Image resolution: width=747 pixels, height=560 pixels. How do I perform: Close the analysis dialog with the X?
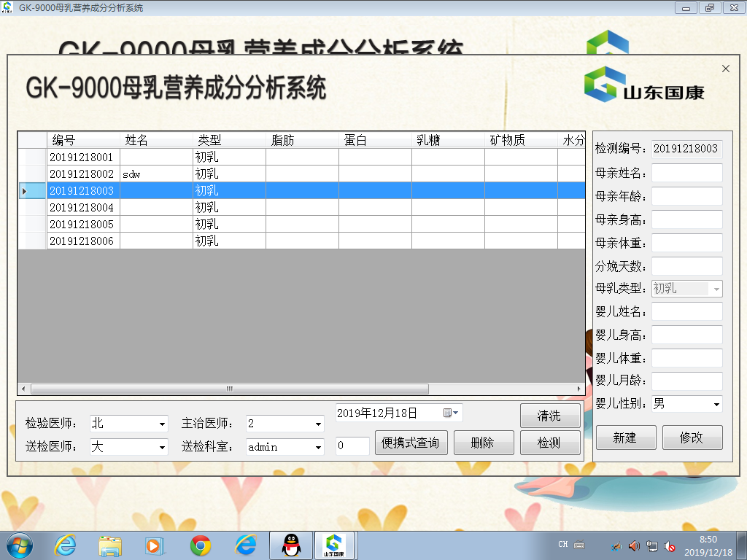[x=726, y=69]
